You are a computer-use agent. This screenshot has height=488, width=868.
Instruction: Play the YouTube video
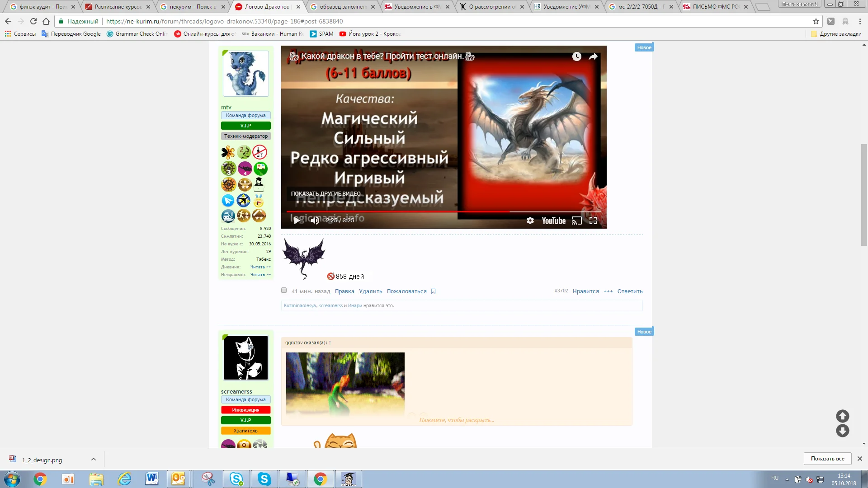(x=296, y=221)
